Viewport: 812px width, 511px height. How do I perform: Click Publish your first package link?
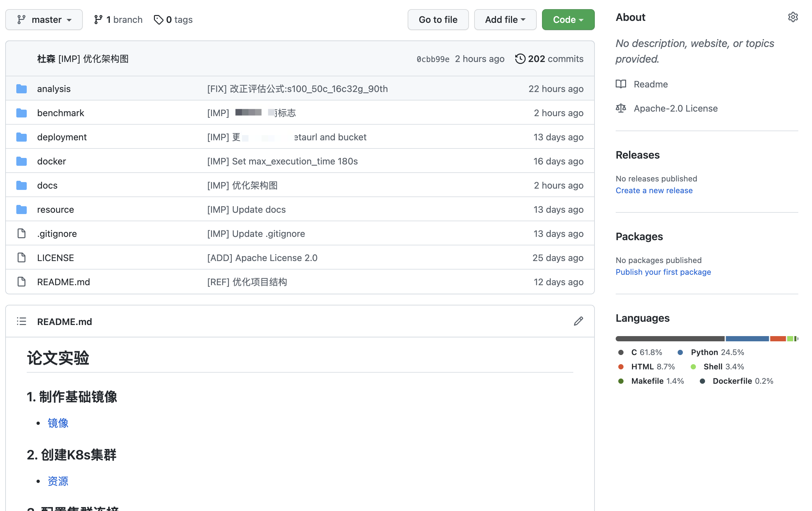tap(663, 272)
